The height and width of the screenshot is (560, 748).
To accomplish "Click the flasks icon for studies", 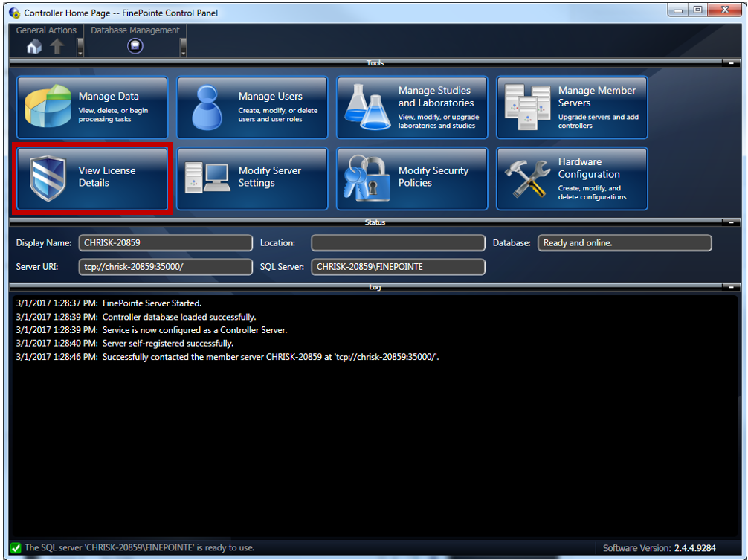I will pyautogui.click(x=367, y=107).
